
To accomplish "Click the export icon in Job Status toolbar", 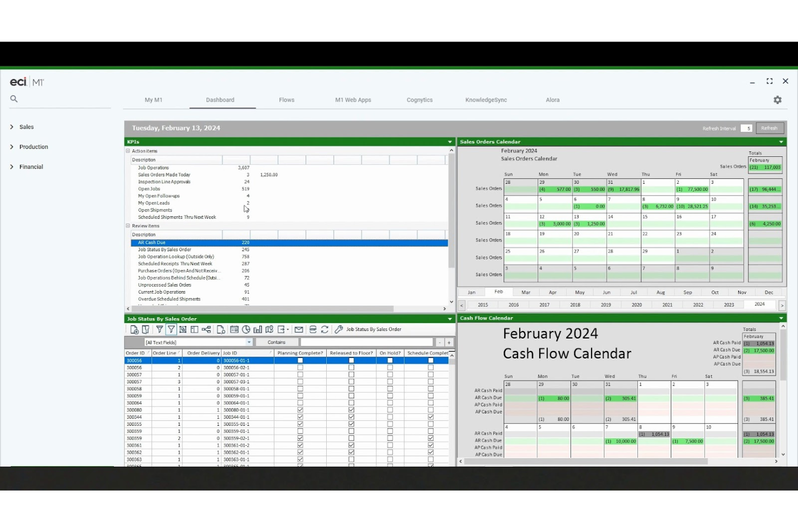I will click(281, 329).
